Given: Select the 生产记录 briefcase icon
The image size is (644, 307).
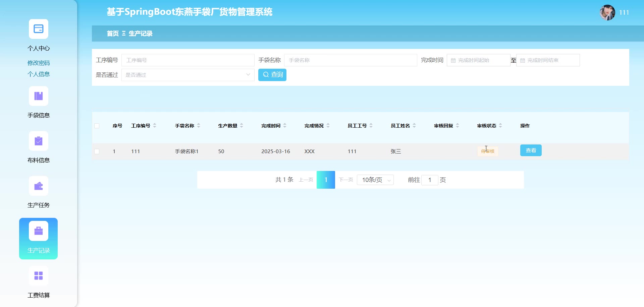Looking at the screenshot, I should click(x=38, y=231).
